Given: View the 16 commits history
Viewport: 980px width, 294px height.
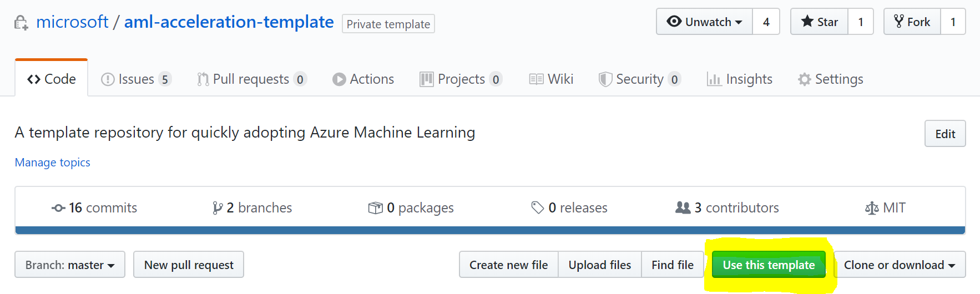Looking at the screenshot, I should tap(94, 207).
